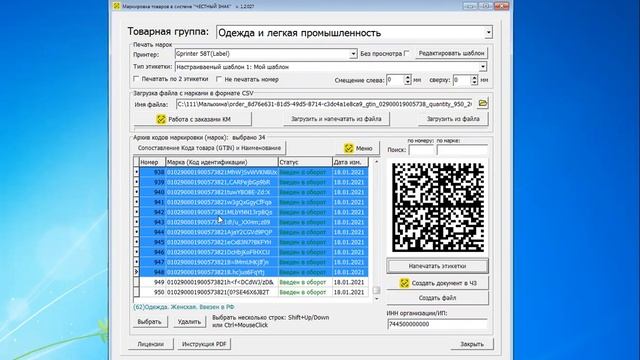The height and width of the screenshot is (360, 640).
Task: Click product label Одежда. Женская. Ввезен в РФ
Action: click(184, 307)
